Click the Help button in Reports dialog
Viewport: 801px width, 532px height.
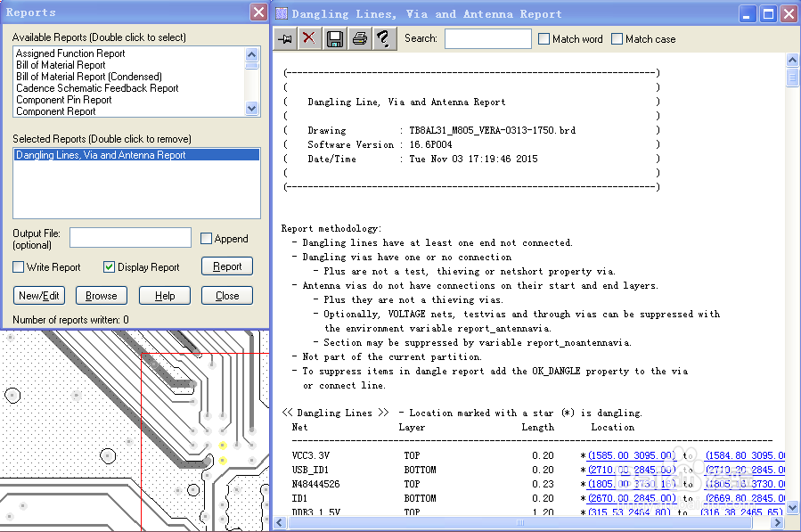[165, 295]
